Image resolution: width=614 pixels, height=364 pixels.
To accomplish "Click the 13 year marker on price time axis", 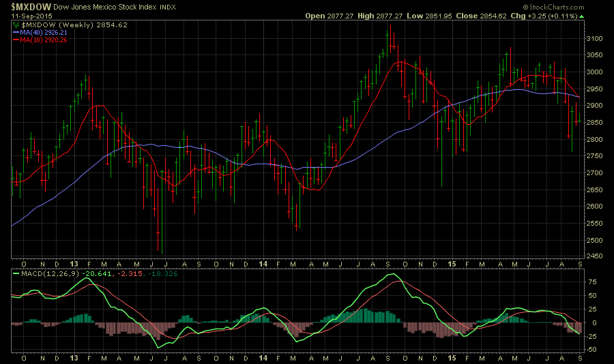I will coord(73,262).
